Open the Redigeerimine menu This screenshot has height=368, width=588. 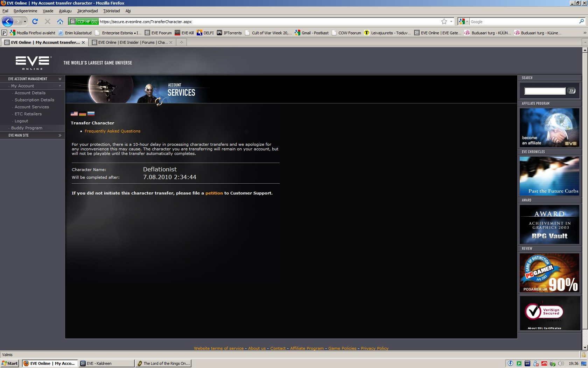pyautogui.click(x=26, y=11)
